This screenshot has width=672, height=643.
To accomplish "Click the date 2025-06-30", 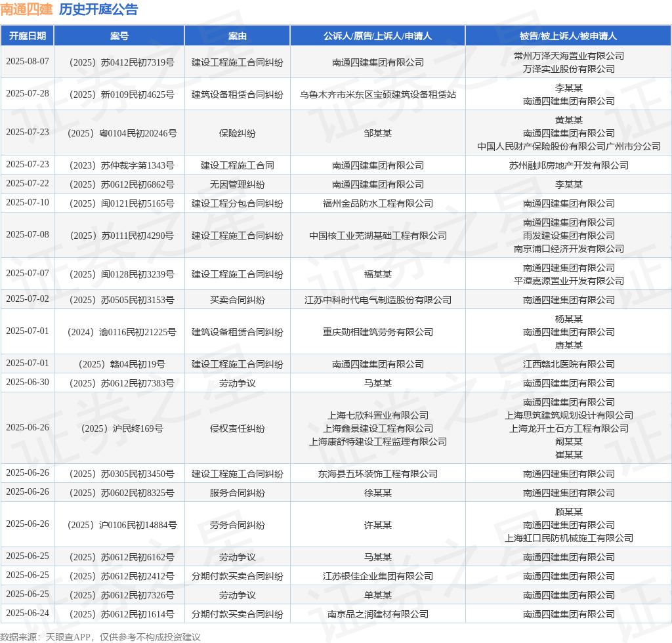I will click(28, 382).
